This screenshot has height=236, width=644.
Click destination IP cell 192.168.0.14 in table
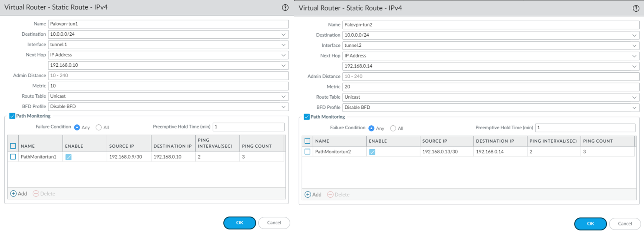pos(500,151)
